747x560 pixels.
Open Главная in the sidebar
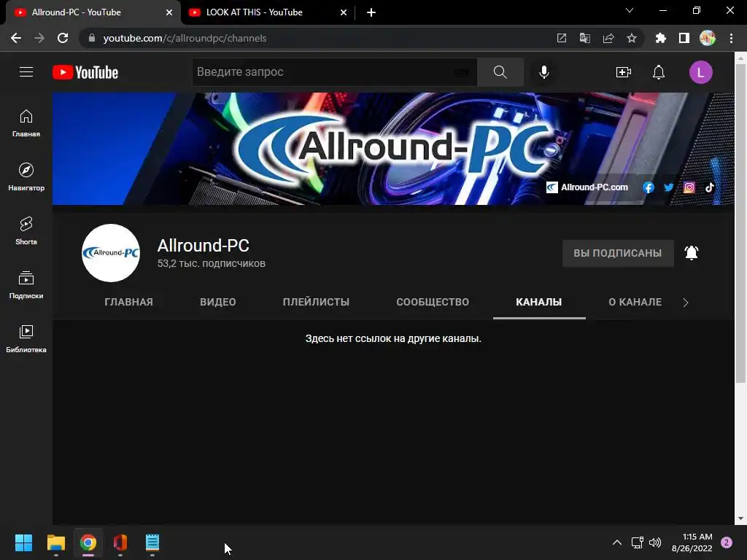point(26,123)
